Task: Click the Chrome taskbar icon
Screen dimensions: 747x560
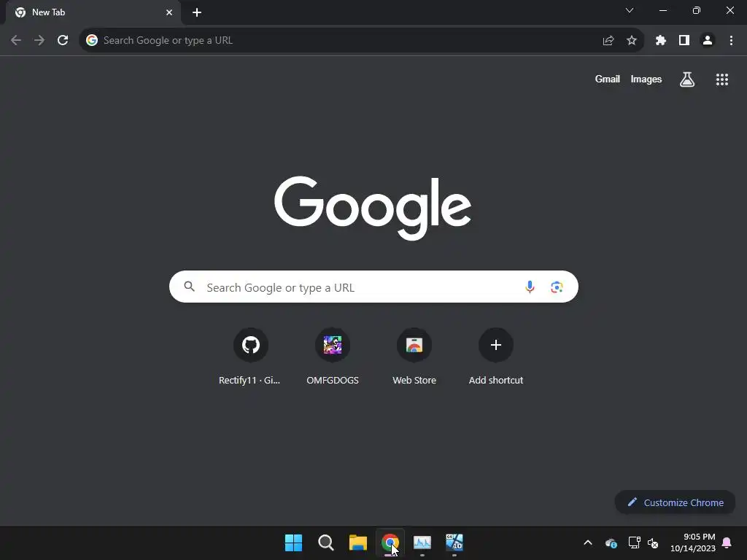Action: click(x=390, y=542)
